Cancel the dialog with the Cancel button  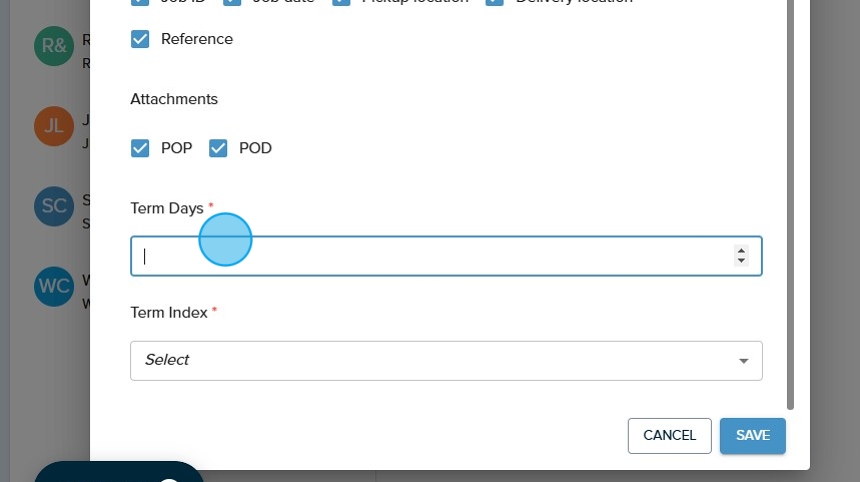tap(669, 435)
